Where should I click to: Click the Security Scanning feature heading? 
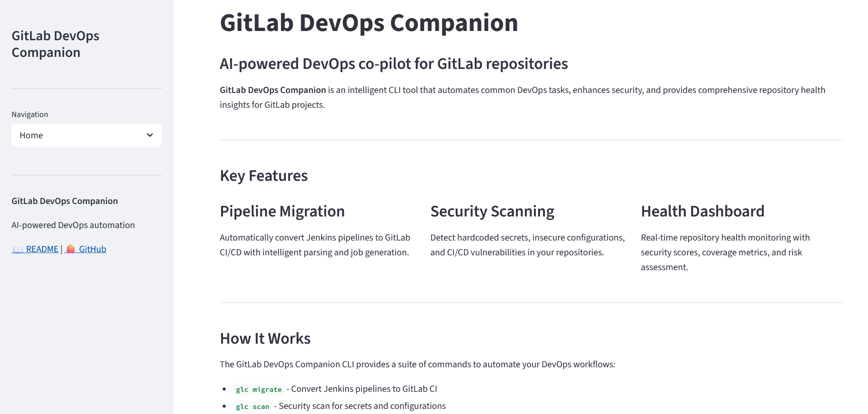[x=492, y=211]
